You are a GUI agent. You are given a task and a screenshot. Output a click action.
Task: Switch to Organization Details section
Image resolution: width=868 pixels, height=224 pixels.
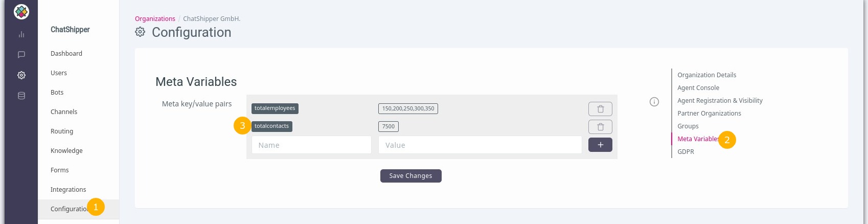[x=707, y=75]
